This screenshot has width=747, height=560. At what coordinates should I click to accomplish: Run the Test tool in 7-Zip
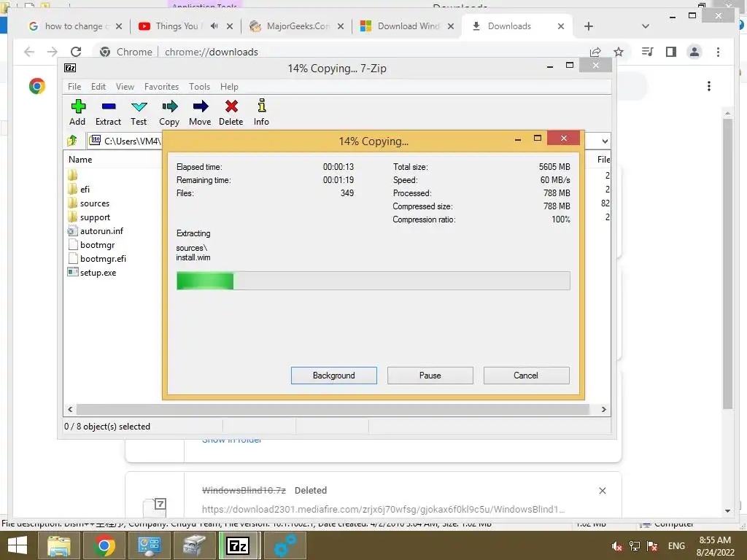click(x=139, y=112)
